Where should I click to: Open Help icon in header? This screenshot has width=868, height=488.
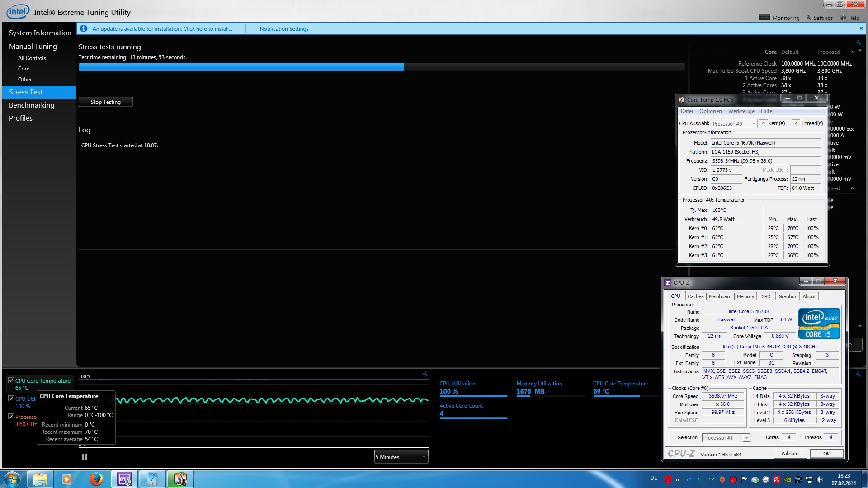point(843,18)
